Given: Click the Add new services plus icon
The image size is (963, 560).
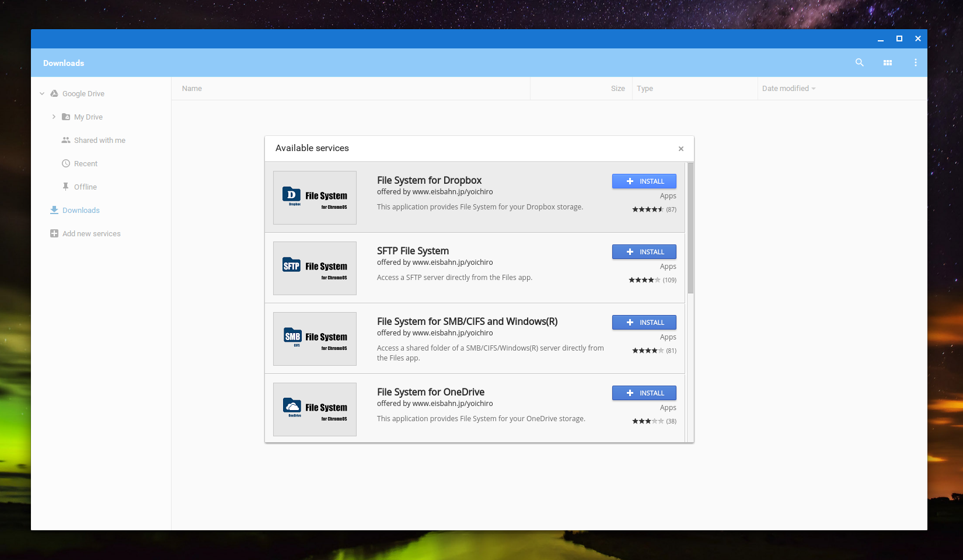Looking at the screenshot, I should click(x=54, y=233).
